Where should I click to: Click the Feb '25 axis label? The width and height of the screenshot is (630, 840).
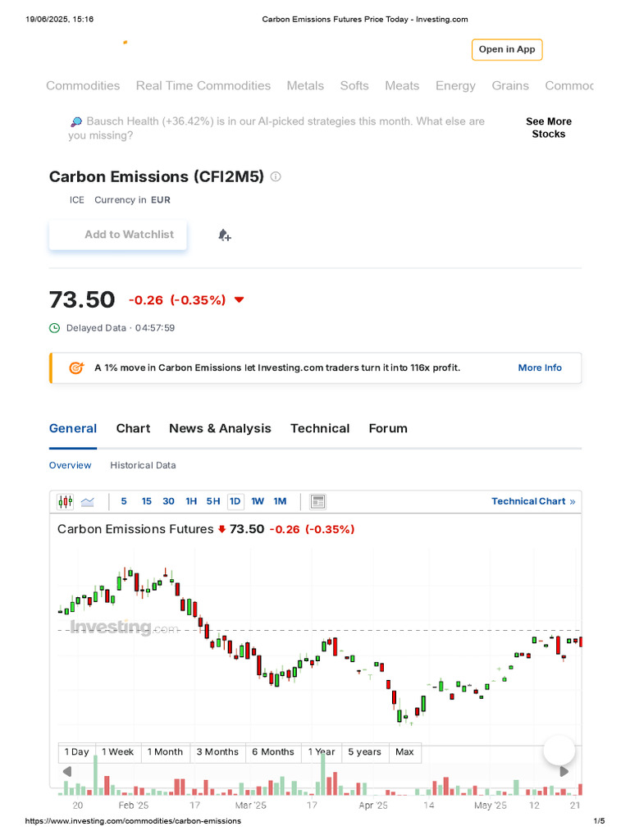pos(134,806)
